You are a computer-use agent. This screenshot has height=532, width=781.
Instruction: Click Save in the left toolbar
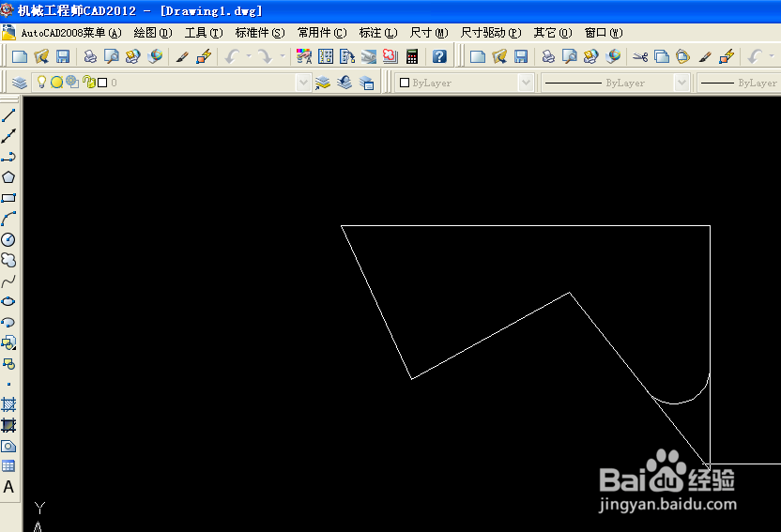(63, 56)
